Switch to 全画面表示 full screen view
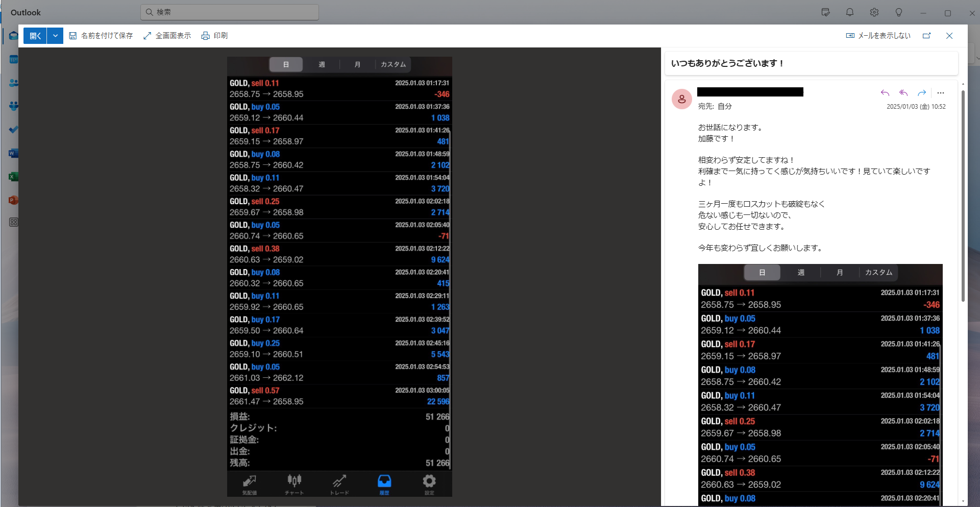The height and width of the screenshot is (507, 980). coord(167,36)
